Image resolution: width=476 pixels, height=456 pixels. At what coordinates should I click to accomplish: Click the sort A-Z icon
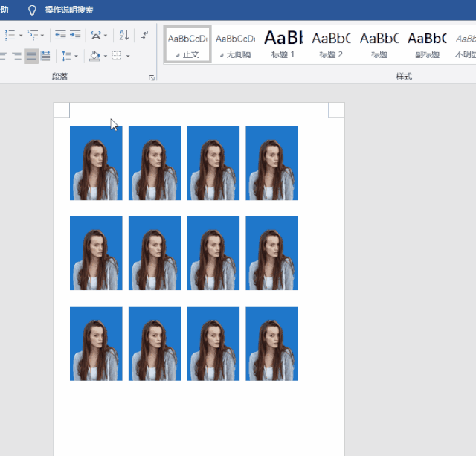coord(123,35)
